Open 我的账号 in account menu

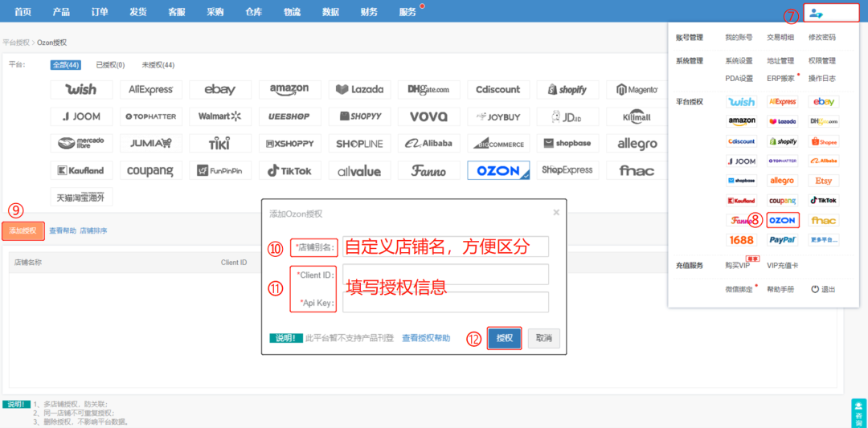coord(739,38)
